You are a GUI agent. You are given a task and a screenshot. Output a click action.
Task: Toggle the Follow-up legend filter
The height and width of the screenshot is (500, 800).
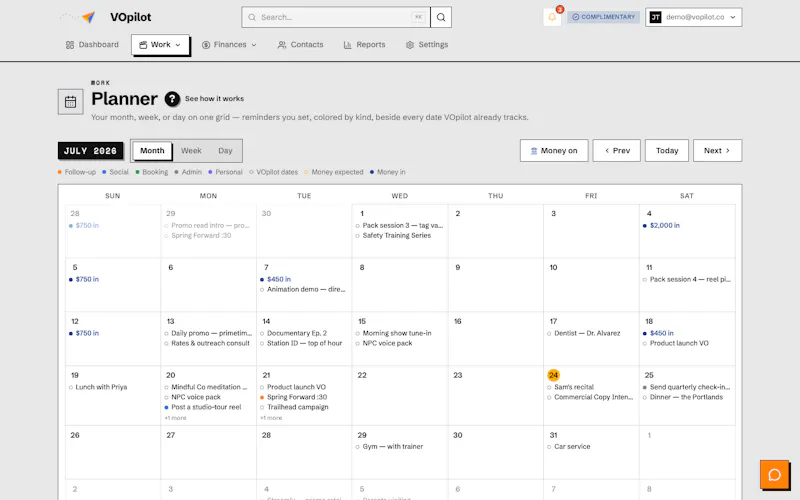(77, 172)
